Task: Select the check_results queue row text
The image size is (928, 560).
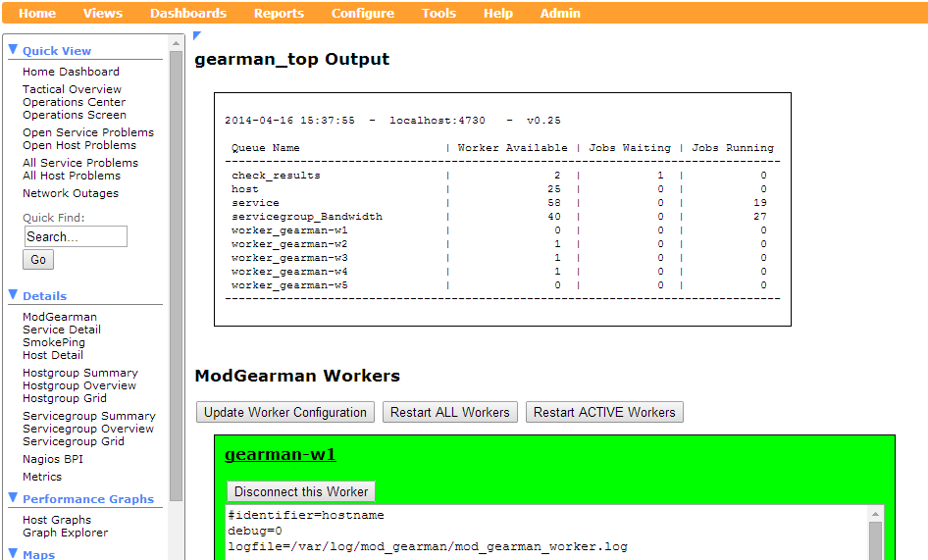Action: [x=276, y=176]
